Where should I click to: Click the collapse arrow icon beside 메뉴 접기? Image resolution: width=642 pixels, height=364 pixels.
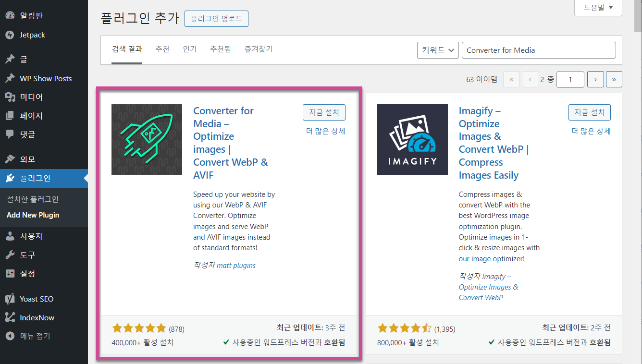pos(10,336)
